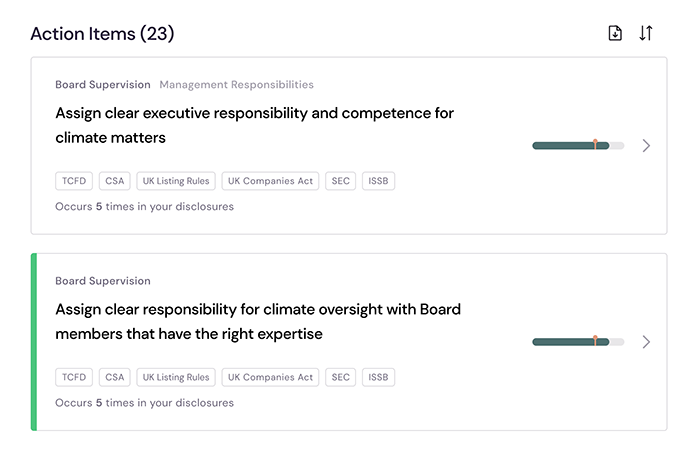The image size is (700, 465).
Task: Click the download/export document icon
Action: coord(615,33)
